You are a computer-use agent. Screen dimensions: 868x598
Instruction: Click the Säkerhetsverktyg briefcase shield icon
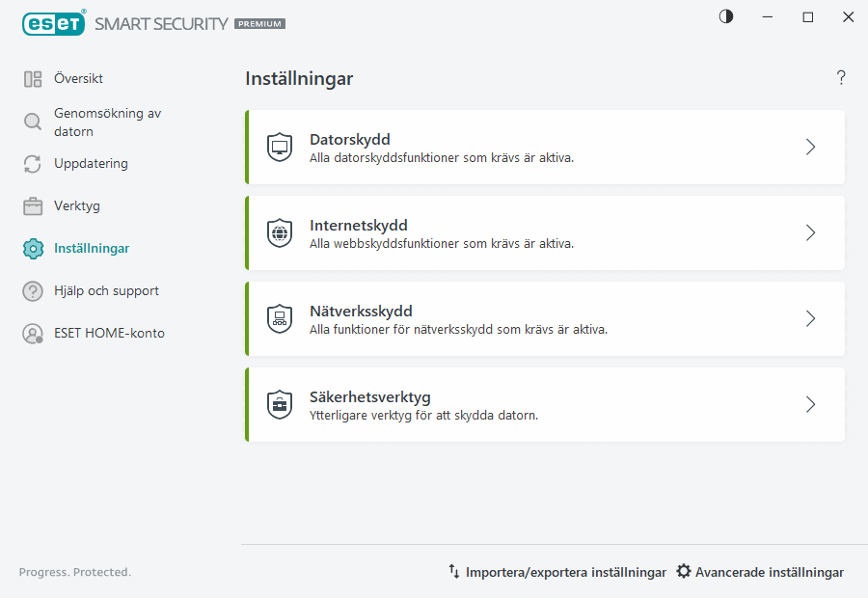point(280,404)
